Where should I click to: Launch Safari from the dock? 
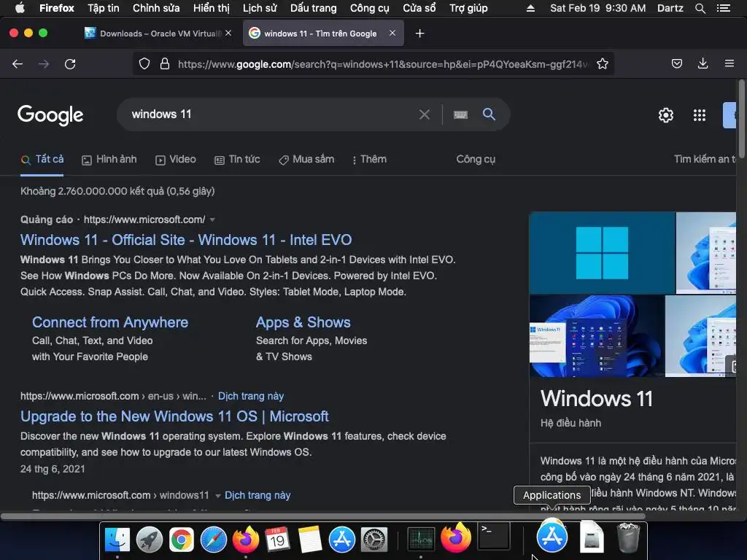(x=214, y=540)
